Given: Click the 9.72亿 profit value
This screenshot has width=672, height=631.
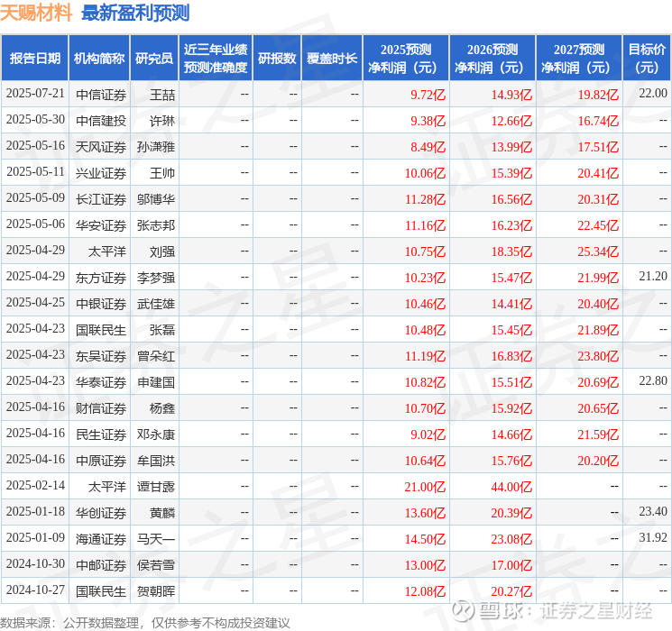Looking at the screenshot, I should [428, 95].
